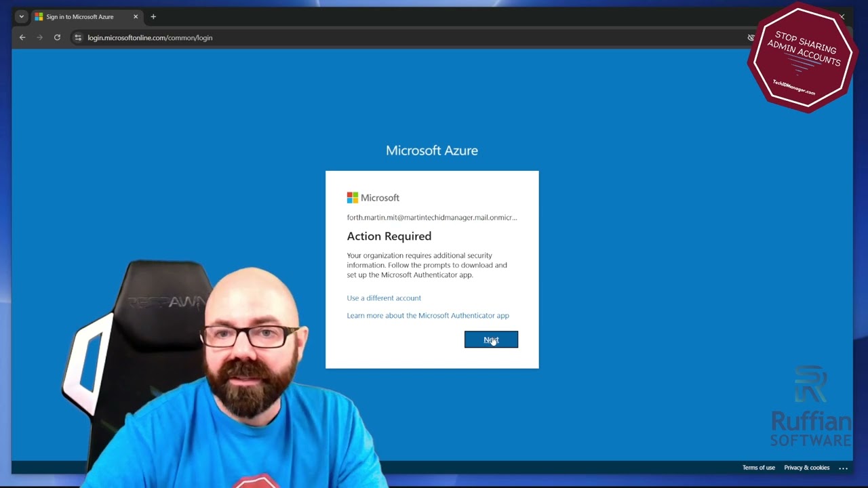This screenshot has width=868, height=488.
Task: Open Privacy & cookies link
Action: (x=806, y=468)
